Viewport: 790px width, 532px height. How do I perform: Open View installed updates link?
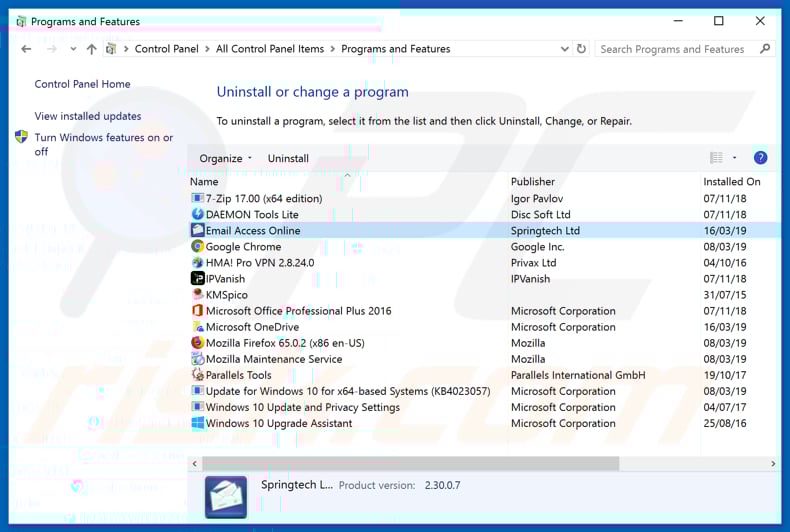click(x=88, y=116)
